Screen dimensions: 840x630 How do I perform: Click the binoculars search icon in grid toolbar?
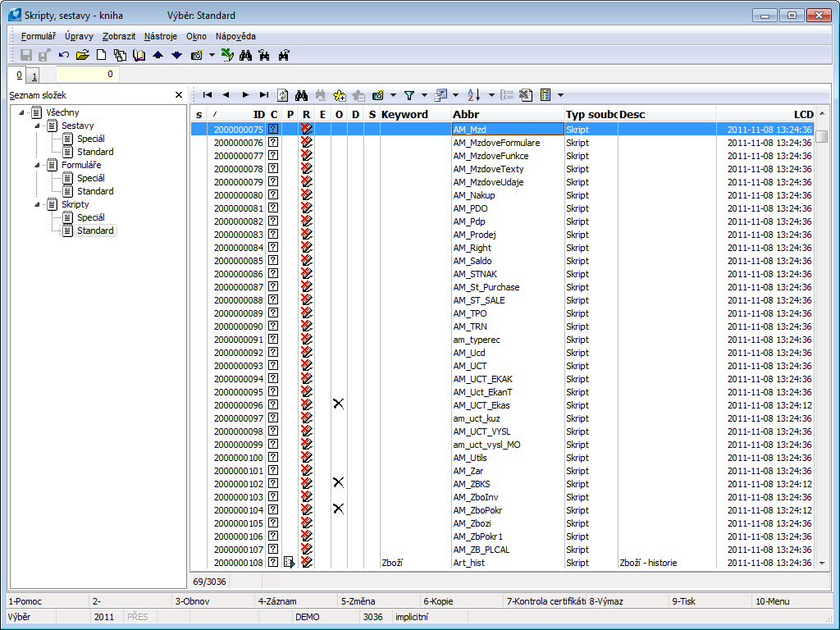coord(301,95)
